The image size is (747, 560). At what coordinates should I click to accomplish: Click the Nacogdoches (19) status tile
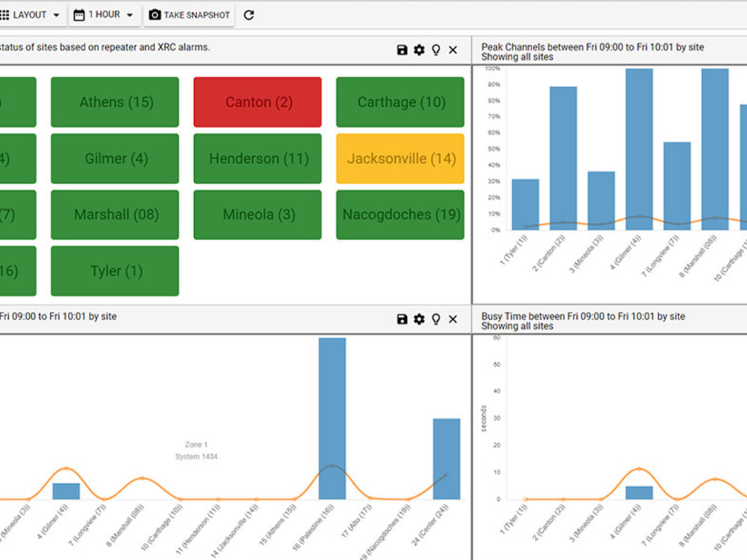400,215
